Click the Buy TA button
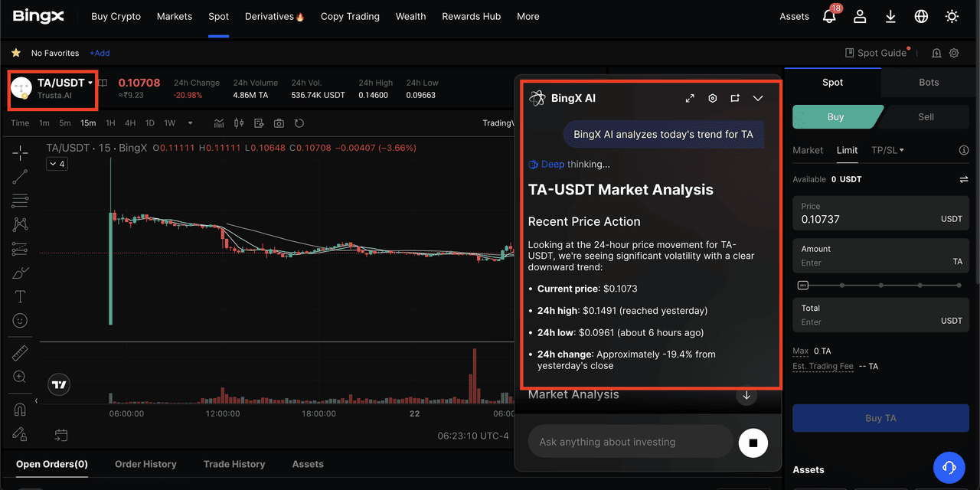 [880, 418]
